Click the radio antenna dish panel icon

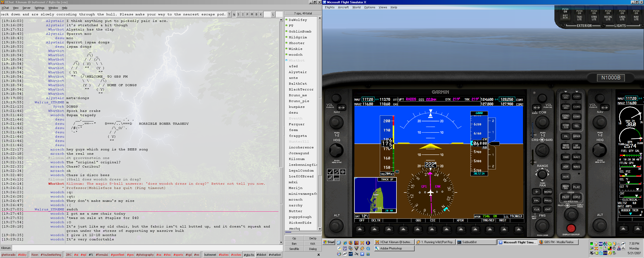pyautogui.click(x=330, y=178)
